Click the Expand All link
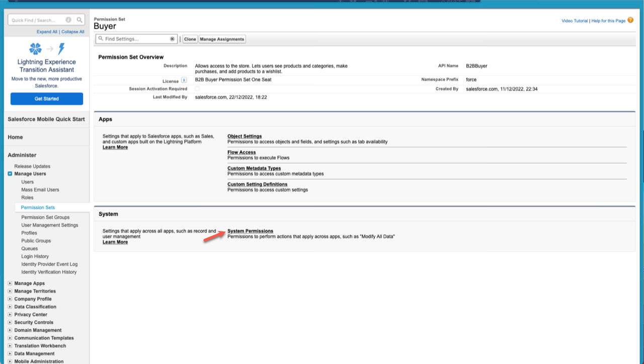Image resolution: width=644 pixels, height=364 pixels. [47, 32]
